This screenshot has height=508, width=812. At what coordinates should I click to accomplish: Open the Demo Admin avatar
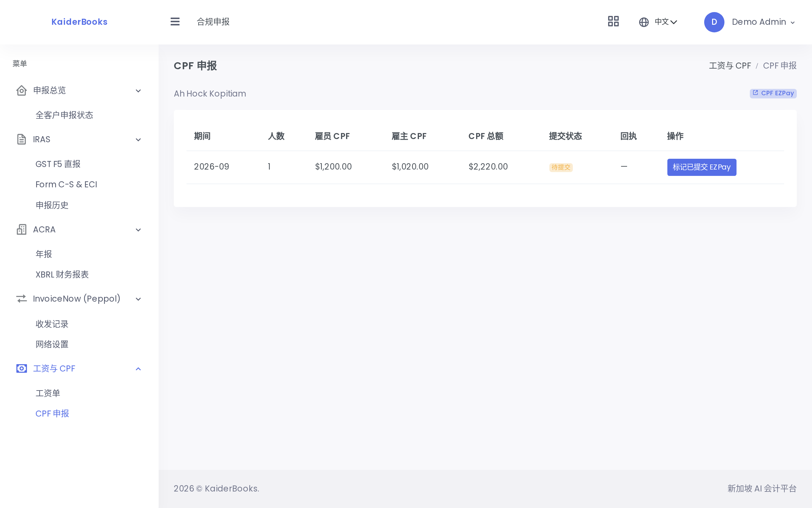pyautogui.click(x=714, y=22)
